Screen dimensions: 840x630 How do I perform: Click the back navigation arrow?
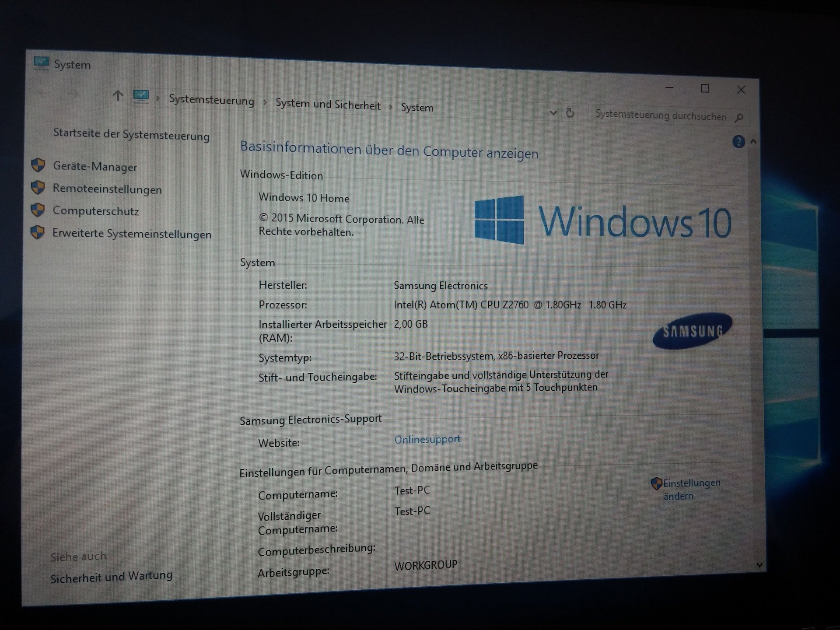point(44,93)
